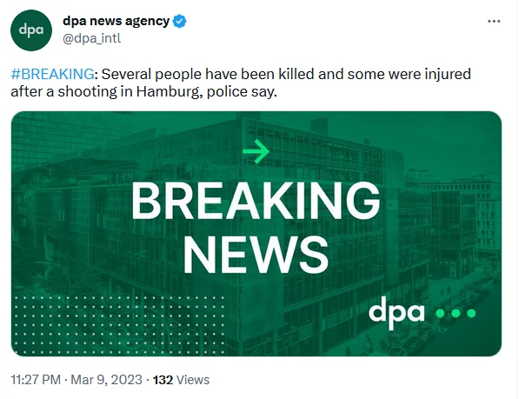
Task: Click the Views label below the tweet
Action: point(193,380)
